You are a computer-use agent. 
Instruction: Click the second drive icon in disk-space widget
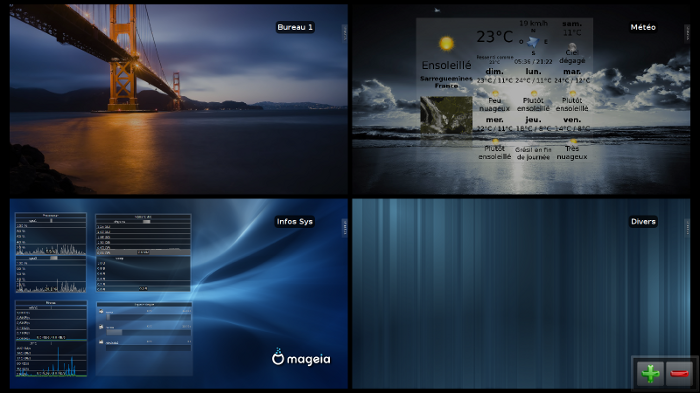pos(101,327)
